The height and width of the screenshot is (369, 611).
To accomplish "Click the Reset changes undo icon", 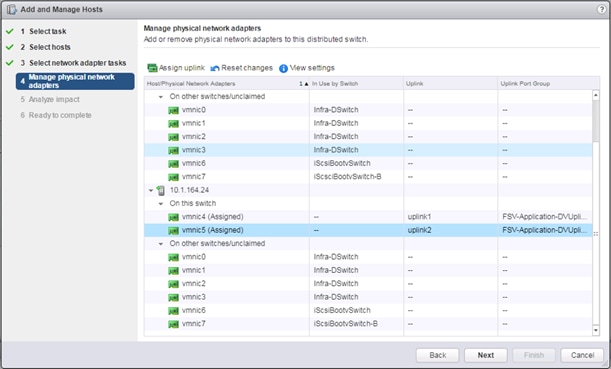I will (215, 69).
